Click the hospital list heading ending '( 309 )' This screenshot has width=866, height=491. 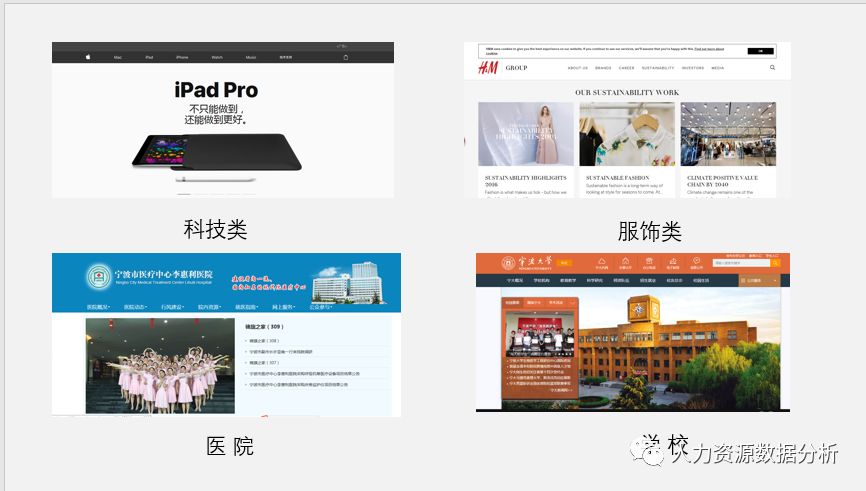tap(265, 327)
